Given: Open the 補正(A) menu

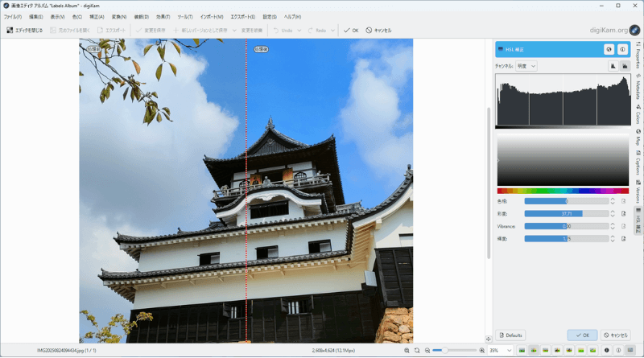Looking at the screenshot, I should tap(96, 16).
